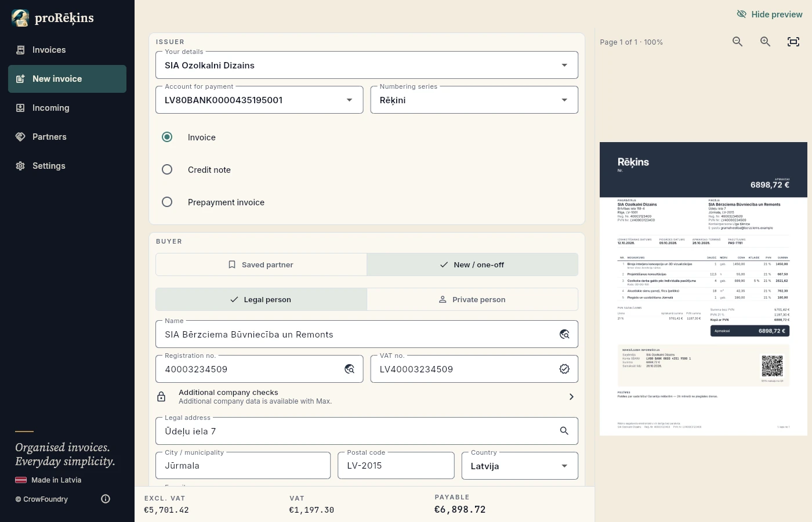Look up company by registration number icon

tap(349, 369)
